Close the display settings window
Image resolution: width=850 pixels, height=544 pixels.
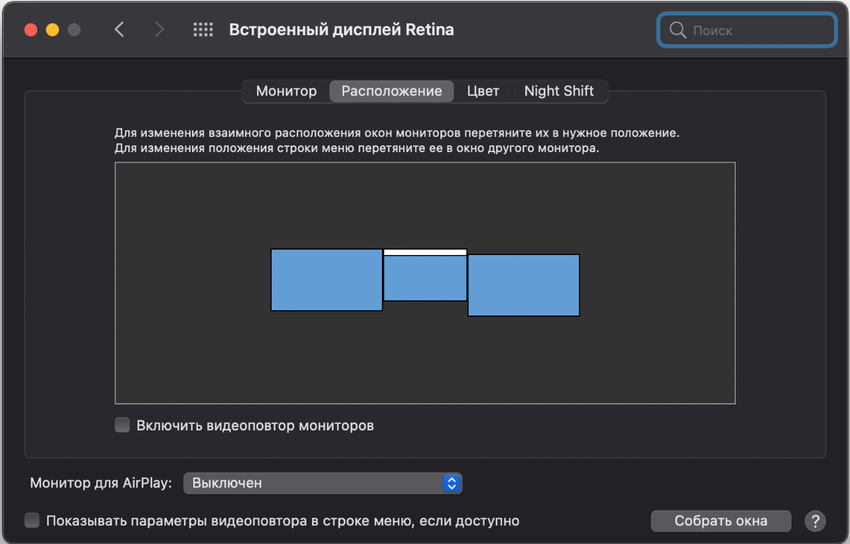pos(31,30)
